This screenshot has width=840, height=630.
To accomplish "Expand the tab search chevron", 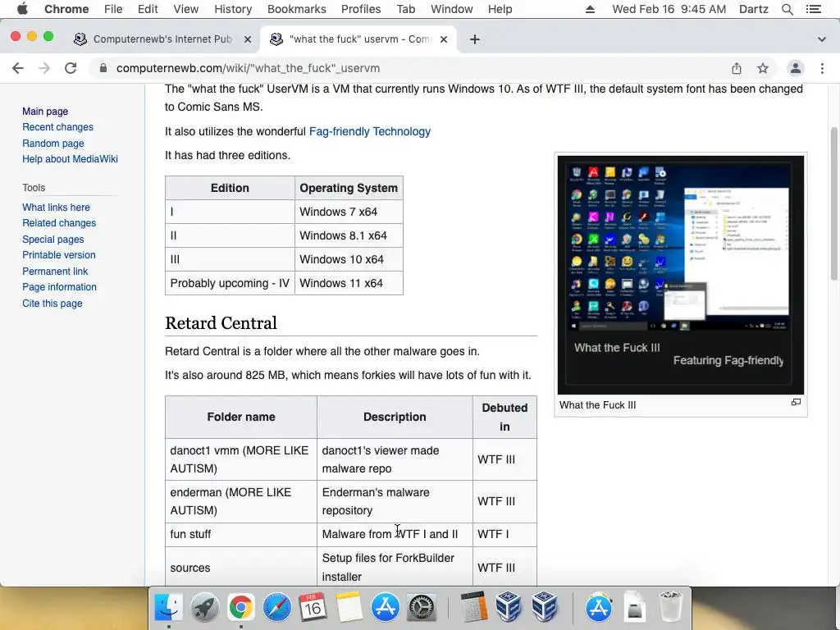I will (822, 39).
